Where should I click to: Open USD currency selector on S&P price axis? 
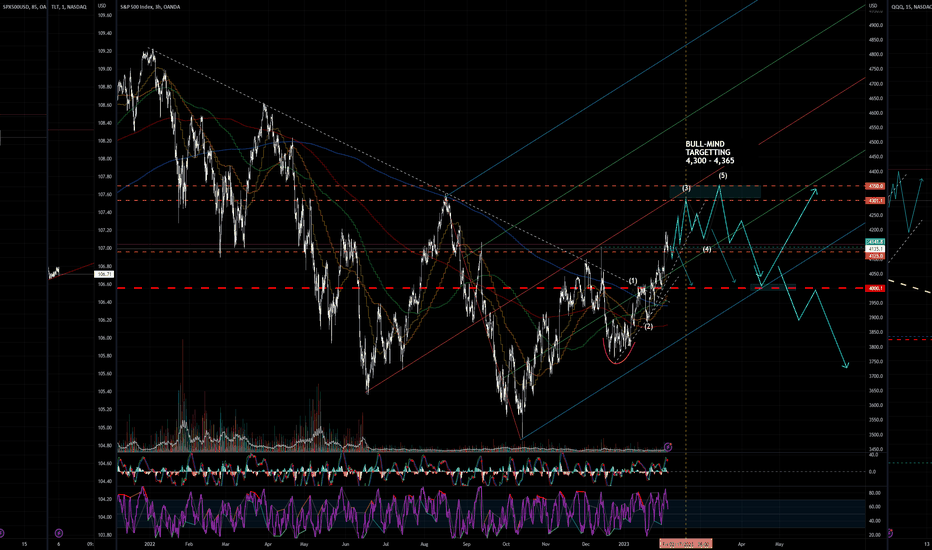[x=873, y=6]
